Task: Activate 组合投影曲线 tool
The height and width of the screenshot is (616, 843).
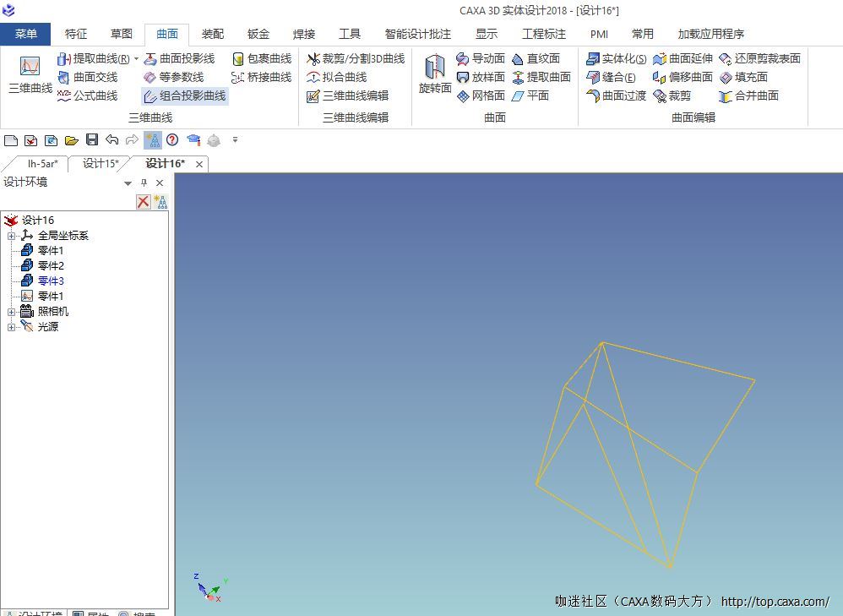Action: (x=185, y=95)
